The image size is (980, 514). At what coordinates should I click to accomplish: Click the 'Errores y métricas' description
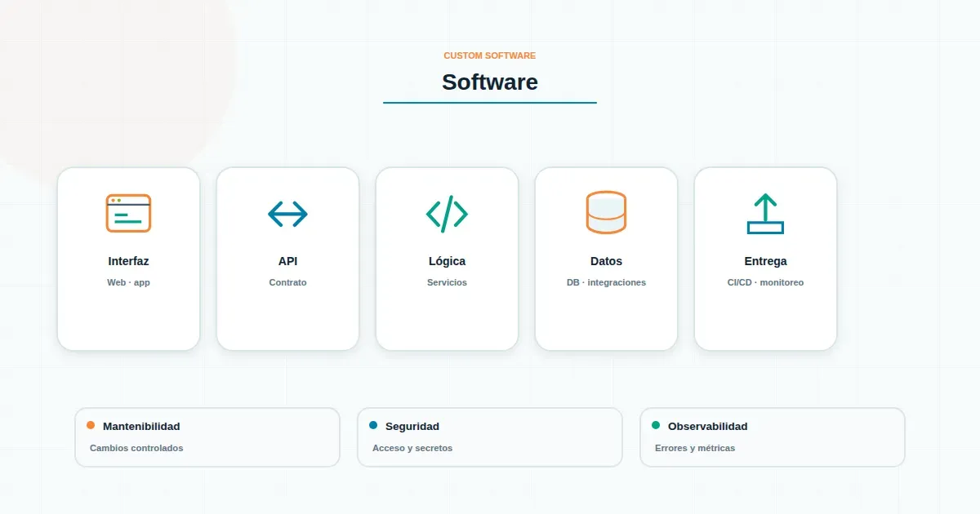(695, 448)
